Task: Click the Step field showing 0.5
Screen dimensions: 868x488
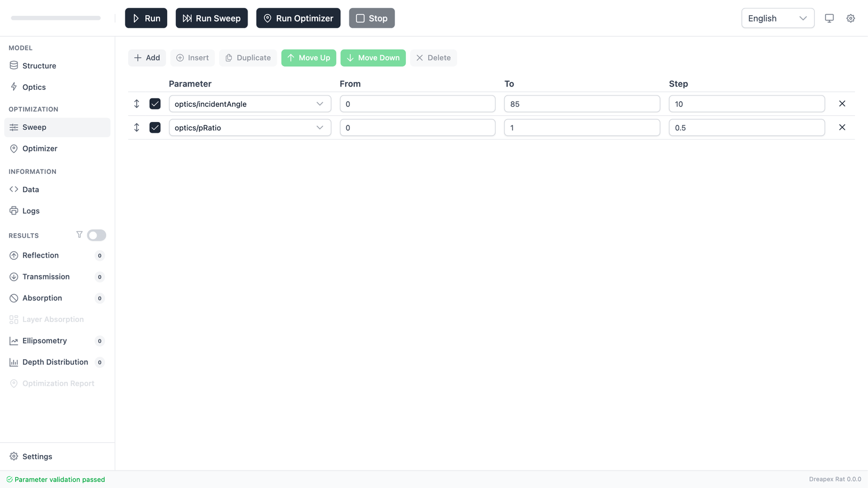Action: [746, 128]
